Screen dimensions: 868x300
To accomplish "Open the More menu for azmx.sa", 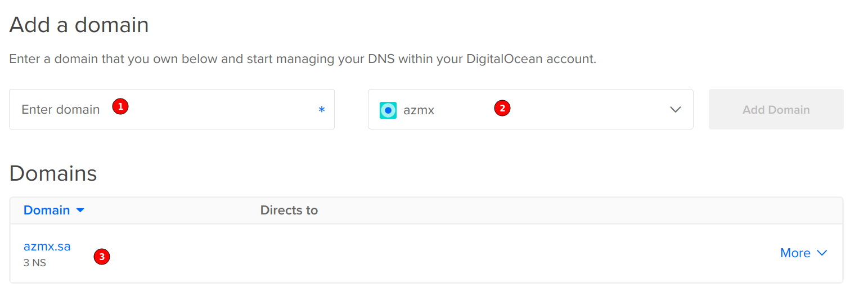I will click(x=795, y=253).
